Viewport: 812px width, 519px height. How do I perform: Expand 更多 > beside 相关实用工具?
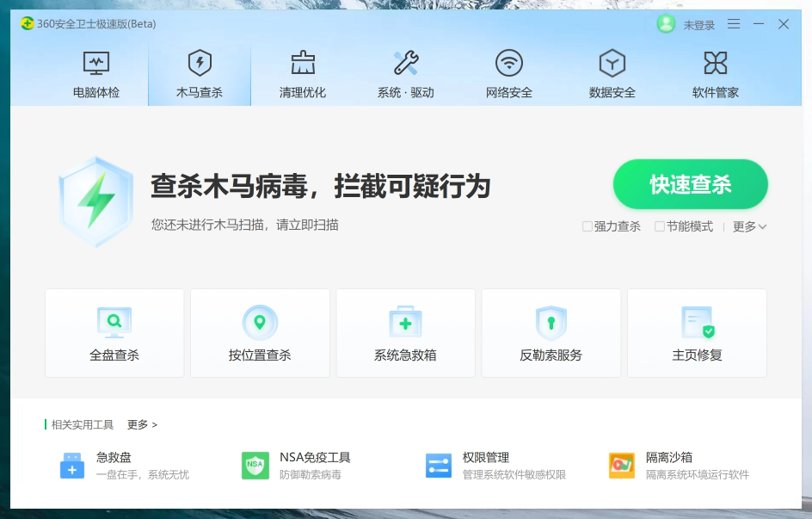pyautogui.click(x=142, y=424)
